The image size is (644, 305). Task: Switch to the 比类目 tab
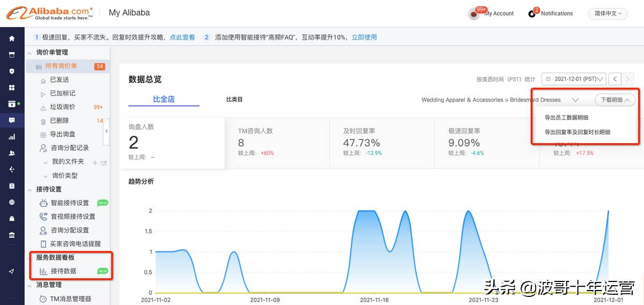click(235, 100)
